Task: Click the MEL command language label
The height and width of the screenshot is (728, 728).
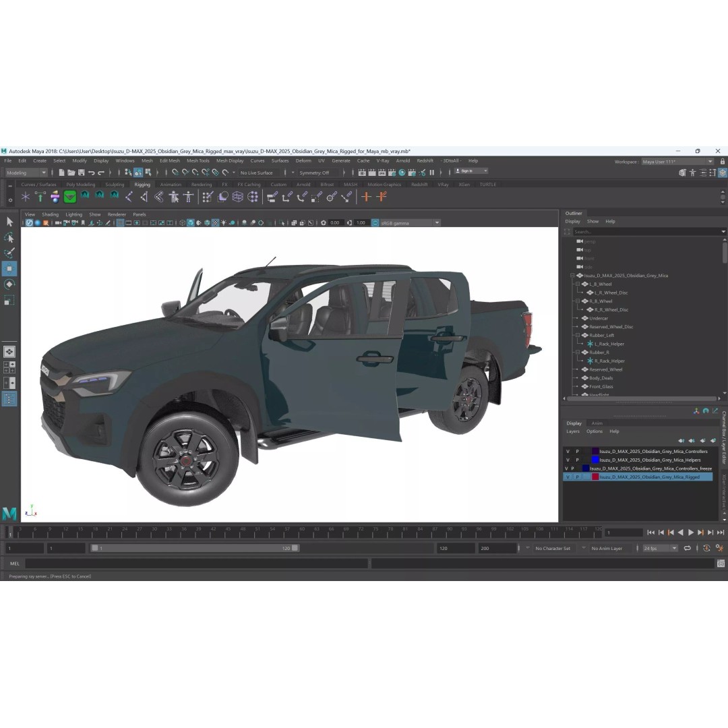Action: 15,564
